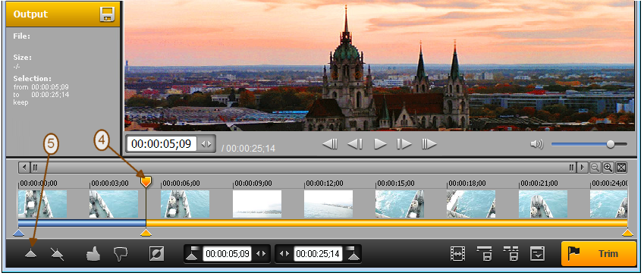644x276 pixels.
Task: Click the left grip handle of timeline scrollbar
Action: pyautogui.click(x=35, y=168)
